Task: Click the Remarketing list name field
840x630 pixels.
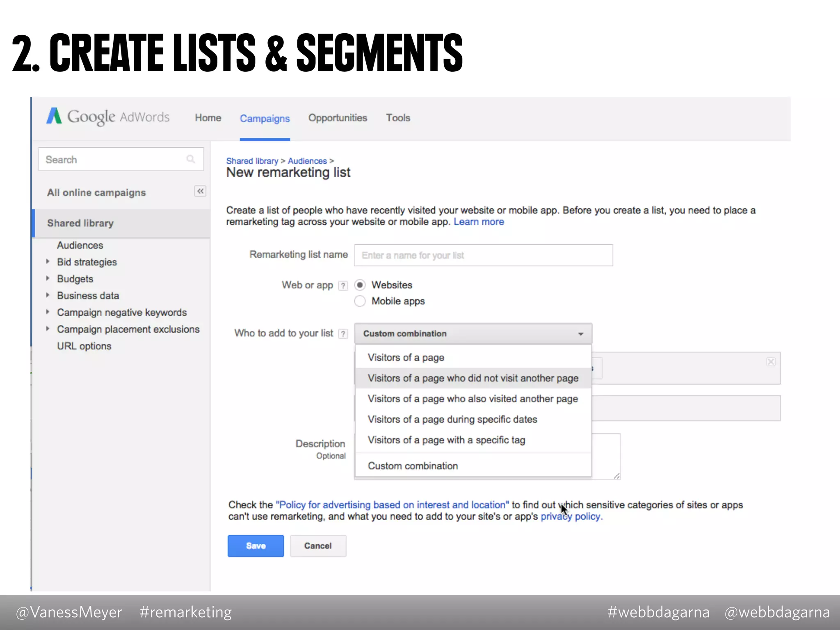Action: pos(484,255)
